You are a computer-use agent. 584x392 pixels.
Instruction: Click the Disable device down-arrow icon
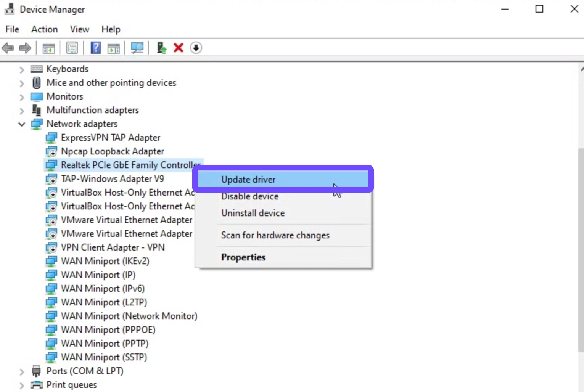pos(196,48)
